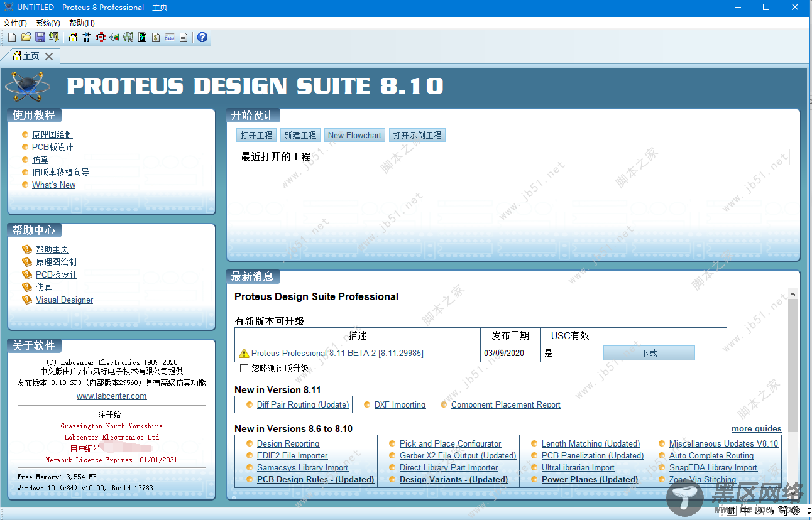Click the USC有效 column header
The height and width of the screenshot is (520, 812).
point(570,336)
